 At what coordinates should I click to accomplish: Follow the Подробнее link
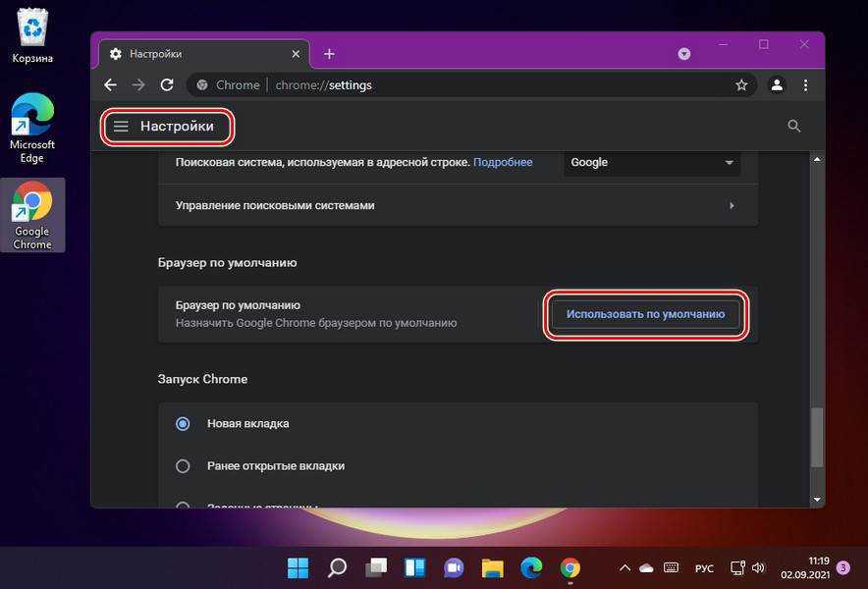[x=503, y=162]
